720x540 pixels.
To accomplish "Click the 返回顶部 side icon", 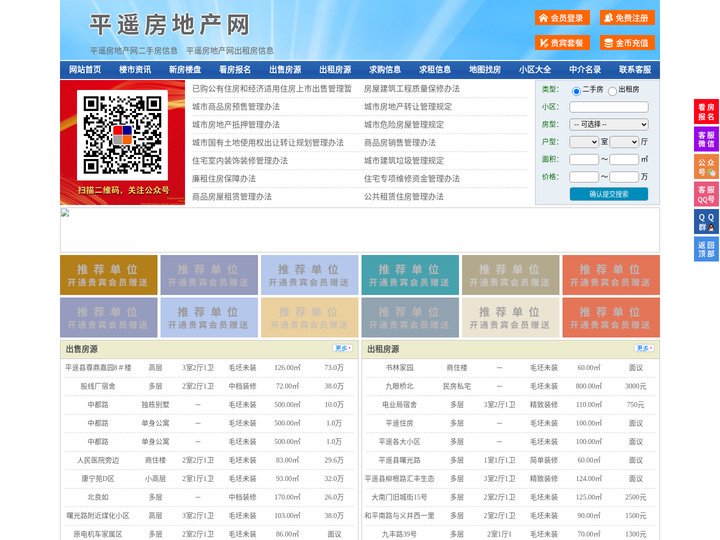I will click(x=706, y=249).
